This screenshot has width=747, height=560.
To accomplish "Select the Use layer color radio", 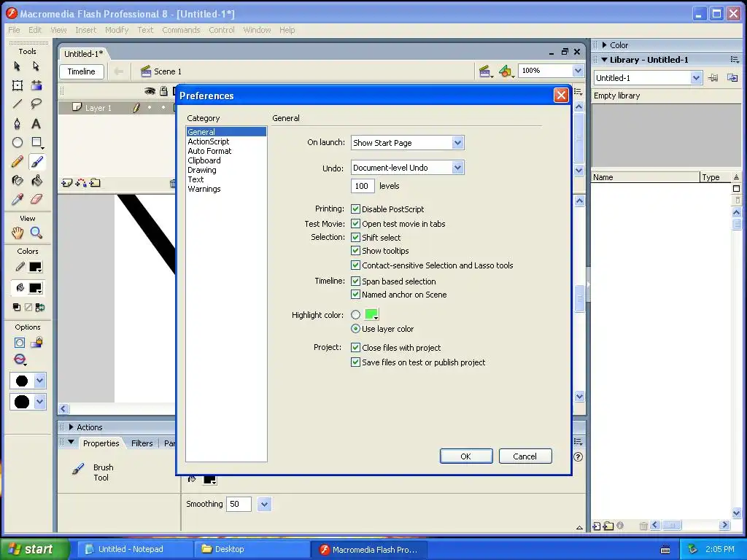I will coord(355,329).
